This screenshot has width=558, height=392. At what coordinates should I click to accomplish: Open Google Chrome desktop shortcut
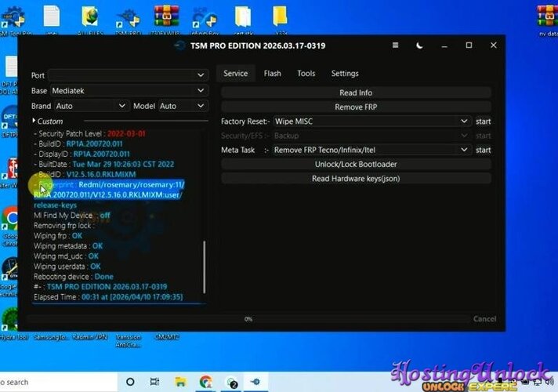[11, 218]
